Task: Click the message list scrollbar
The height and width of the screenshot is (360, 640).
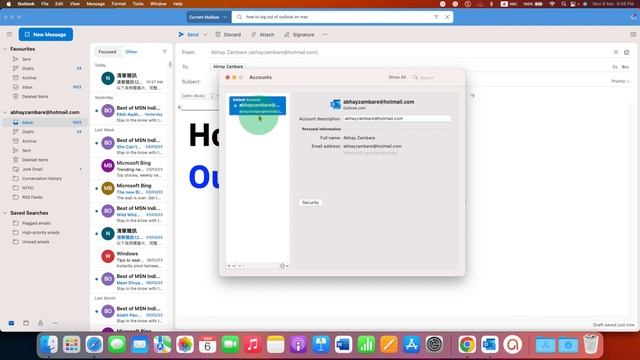Action: click(x=170, y=64)
